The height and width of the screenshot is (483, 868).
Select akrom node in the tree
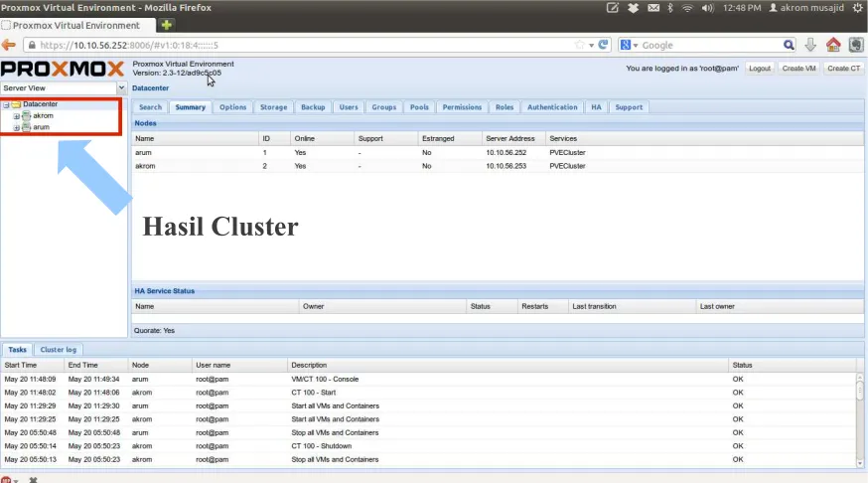click(x=43, y=115)
